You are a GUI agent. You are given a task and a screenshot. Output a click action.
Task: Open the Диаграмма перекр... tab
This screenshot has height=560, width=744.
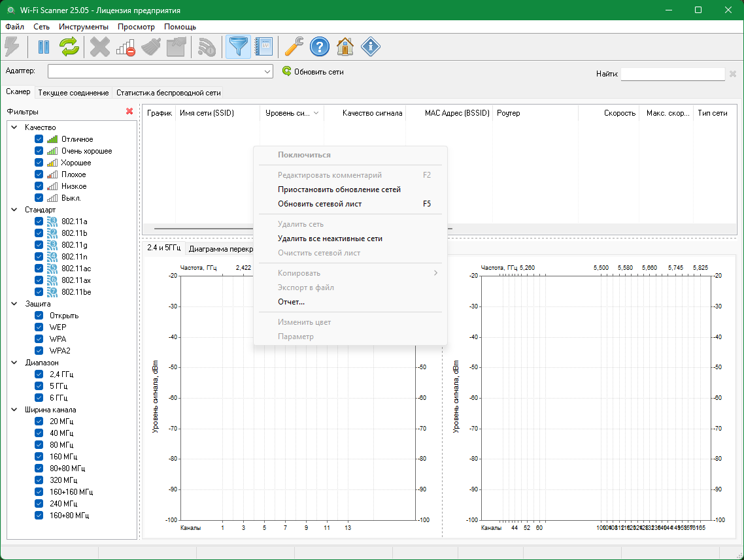coord(220,249)
